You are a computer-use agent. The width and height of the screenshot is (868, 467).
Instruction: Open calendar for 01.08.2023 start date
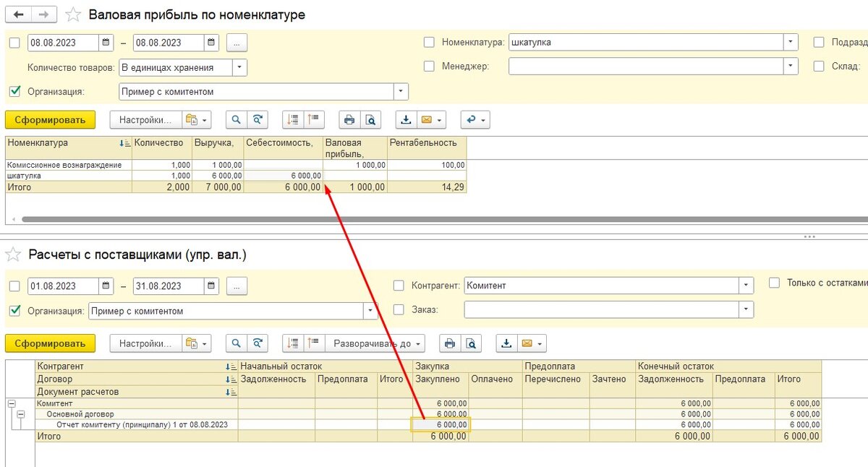click(106, 286)
